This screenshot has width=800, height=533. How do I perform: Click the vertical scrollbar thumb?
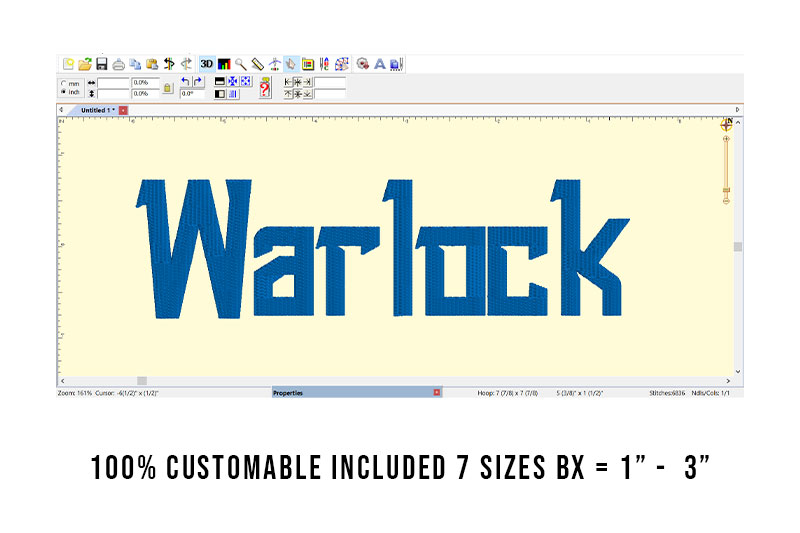click(x=738, y=247)
